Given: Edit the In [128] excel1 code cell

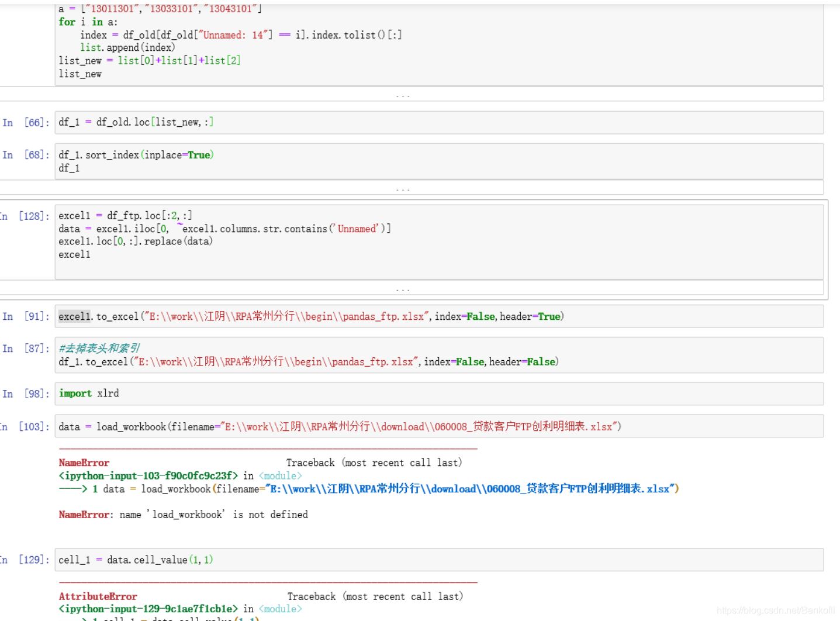Looking at the screenshot, I should tap(439, 242).
